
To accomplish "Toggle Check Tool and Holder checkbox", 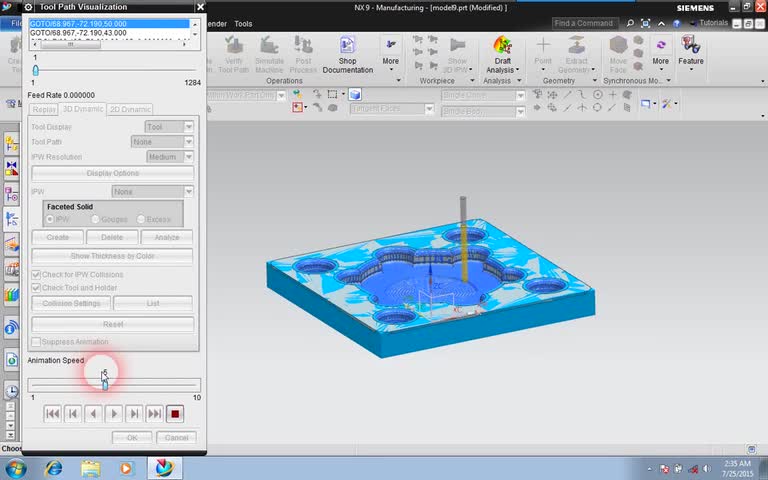I will pos(37,288).
